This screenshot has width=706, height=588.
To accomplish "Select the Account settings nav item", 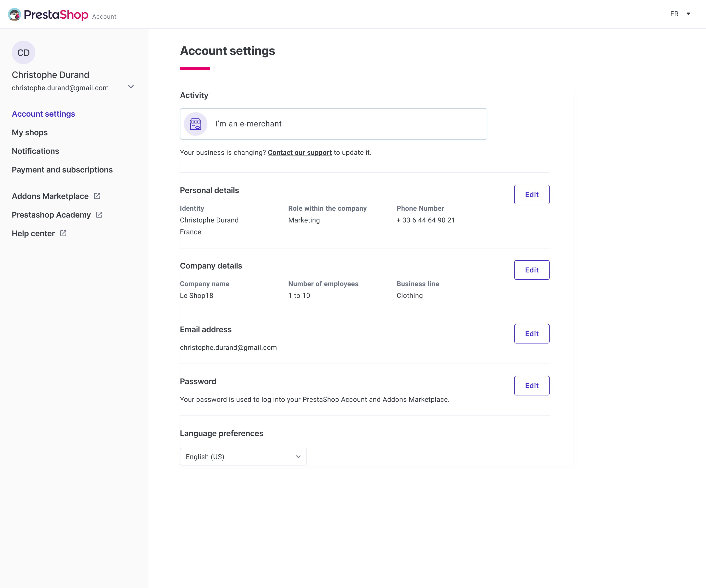I will tap(43, 114).
